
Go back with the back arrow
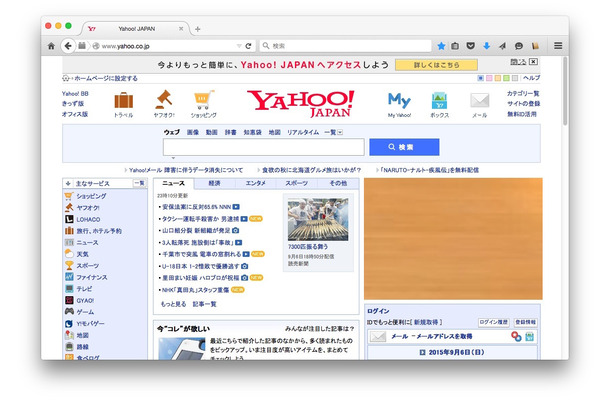pyautogui.click(x=68, y=46)
